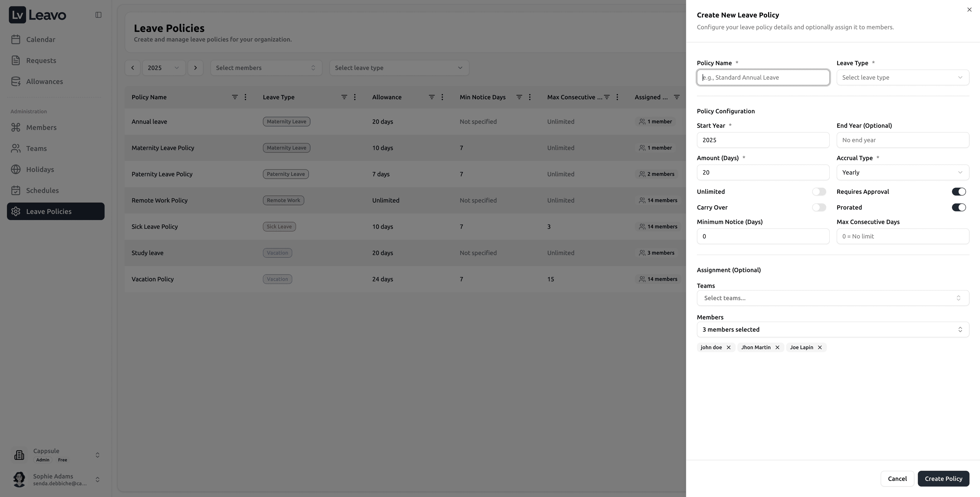The image size is (980, 497).
Task: Open Leave Type column options menu
Action: (x=354, y=97)
